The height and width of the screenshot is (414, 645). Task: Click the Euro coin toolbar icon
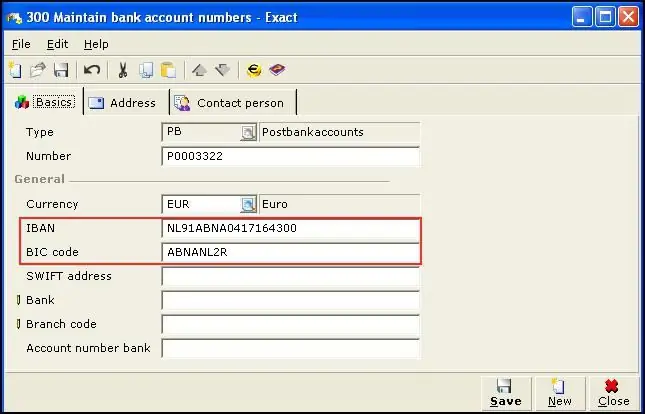tap(254, 70)
